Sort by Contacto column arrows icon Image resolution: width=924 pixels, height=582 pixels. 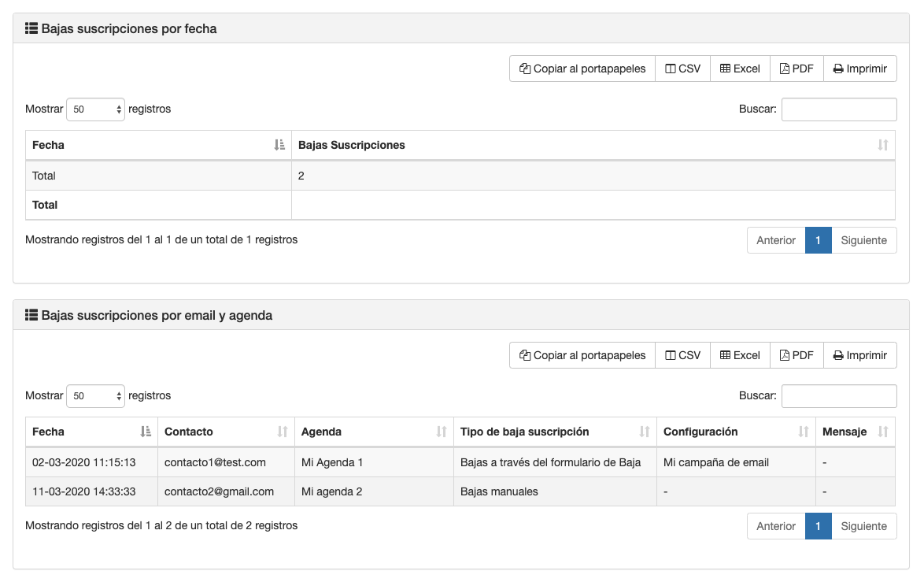[283, 432]
